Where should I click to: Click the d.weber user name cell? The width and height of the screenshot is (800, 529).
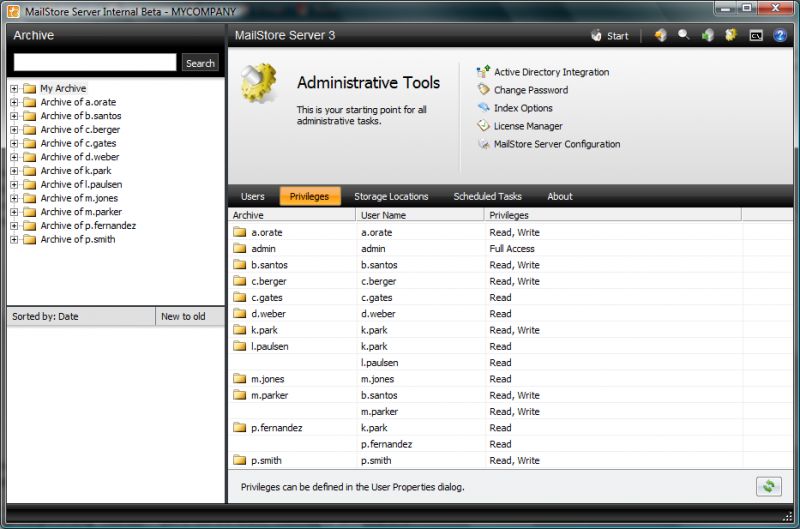378,314
